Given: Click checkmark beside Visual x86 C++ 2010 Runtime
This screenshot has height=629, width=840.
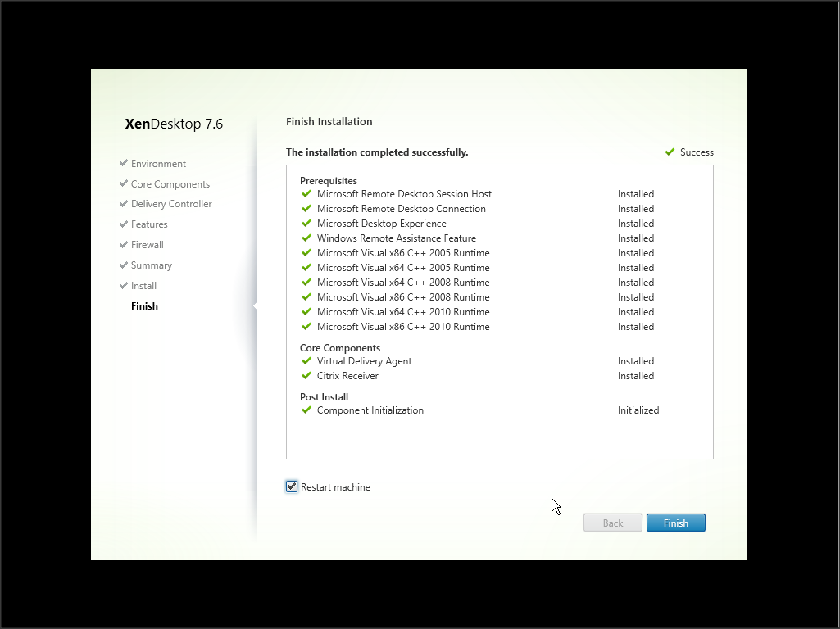Looking at the screenshot, I should pos(306,327).
